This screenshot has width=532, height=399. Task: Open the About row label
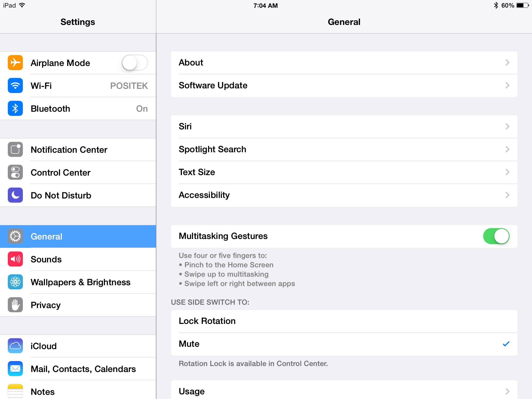pyautogui.click(x=191, y=63)
